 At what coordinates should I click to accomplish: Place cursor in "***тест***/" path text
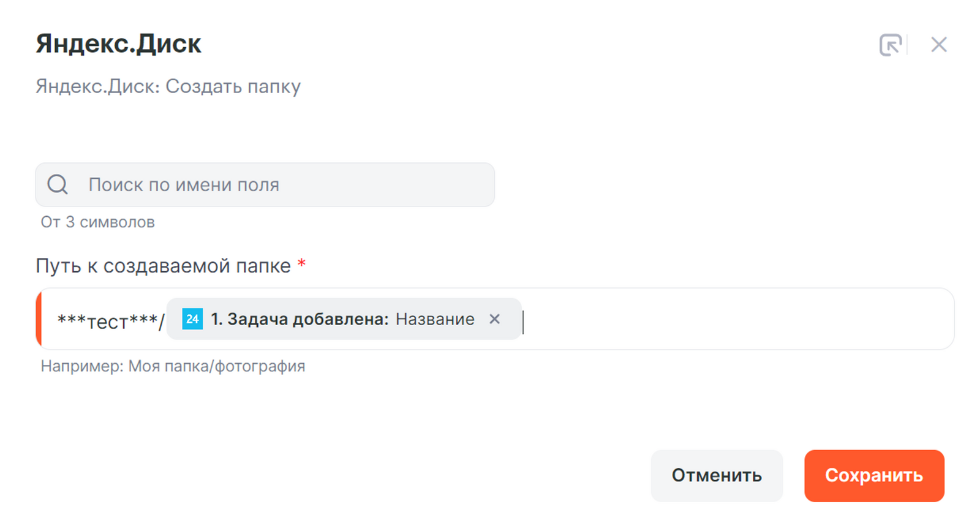tap(110, 320)
